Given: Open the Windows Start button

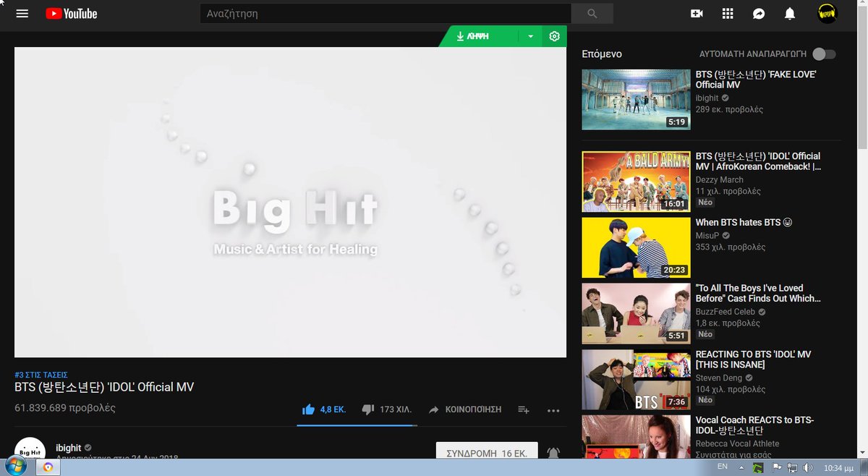Looking at the screenshot, I should (15, 467).
